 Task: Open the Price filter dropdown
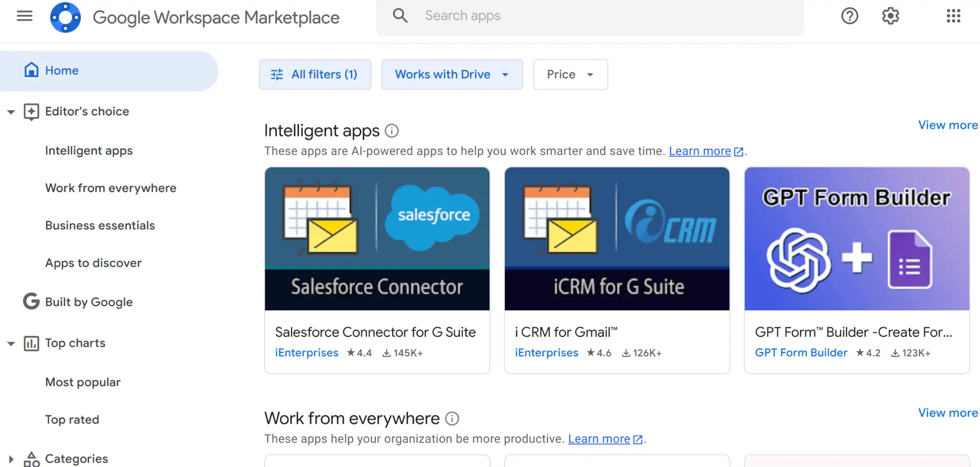click(570, 74)
